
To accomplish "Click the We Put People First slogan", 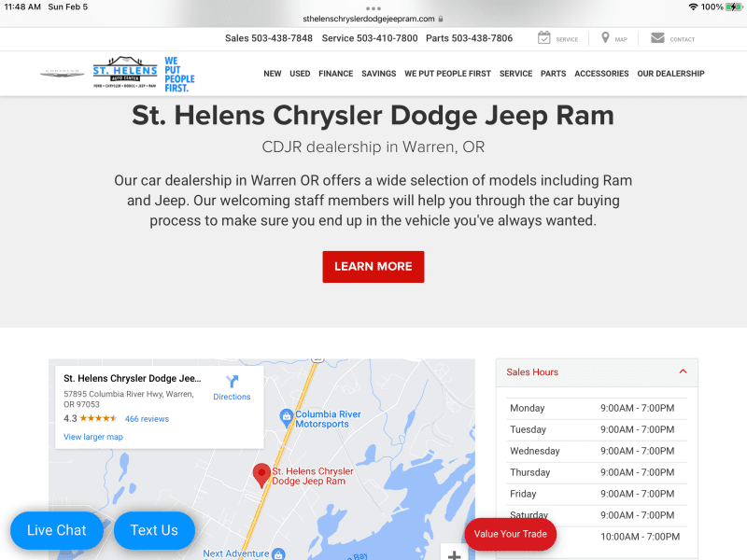I will (x=179, y=75).
